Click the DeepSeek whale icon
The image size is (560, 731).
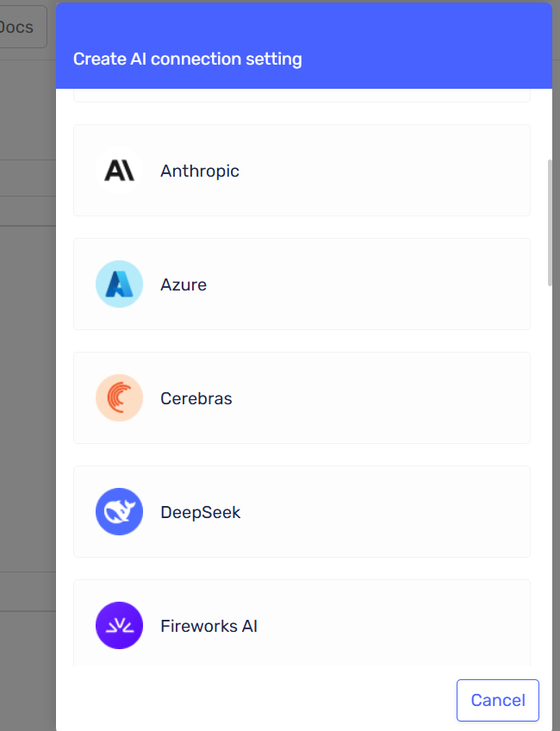point(119,512)
